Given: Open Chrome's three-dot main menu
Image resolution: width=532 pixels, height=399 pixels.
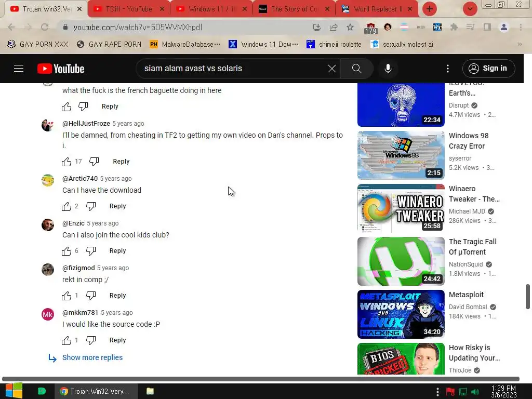Looking at the screenshot, I should [x=521, y=27].
